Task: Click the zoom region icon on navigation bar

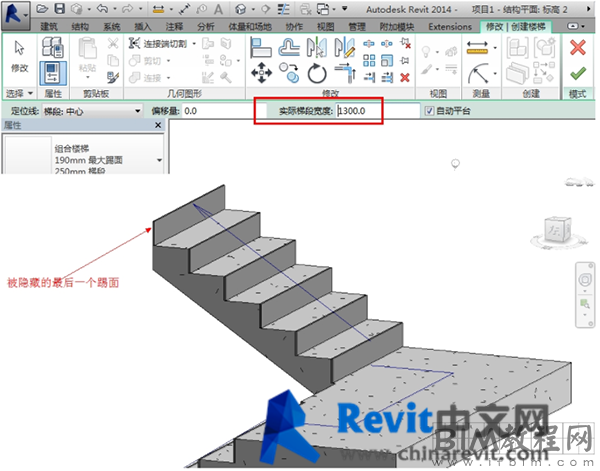Action: click(x=585, y=304)
